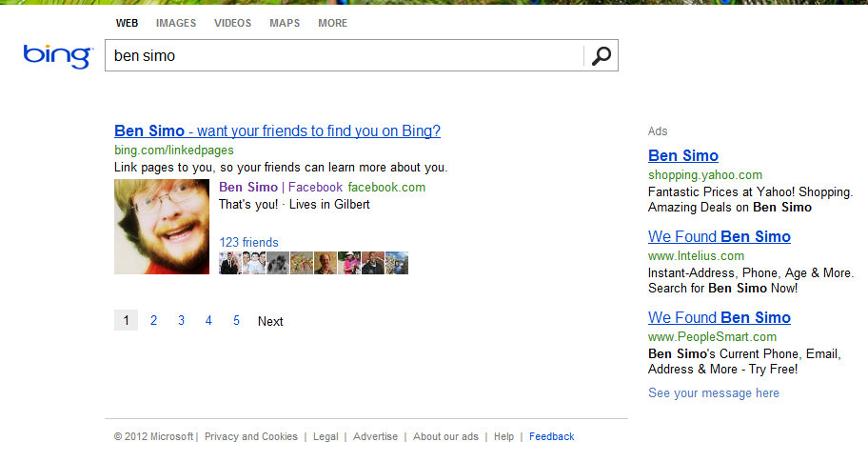Open Privacy and Cookies footer link

tap(250, 436)
